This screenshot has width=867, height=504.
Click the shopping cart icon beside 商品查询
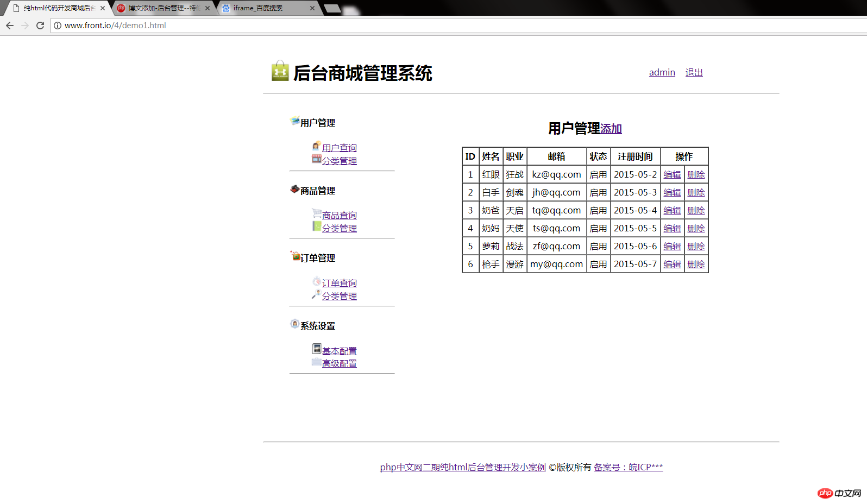317,213
